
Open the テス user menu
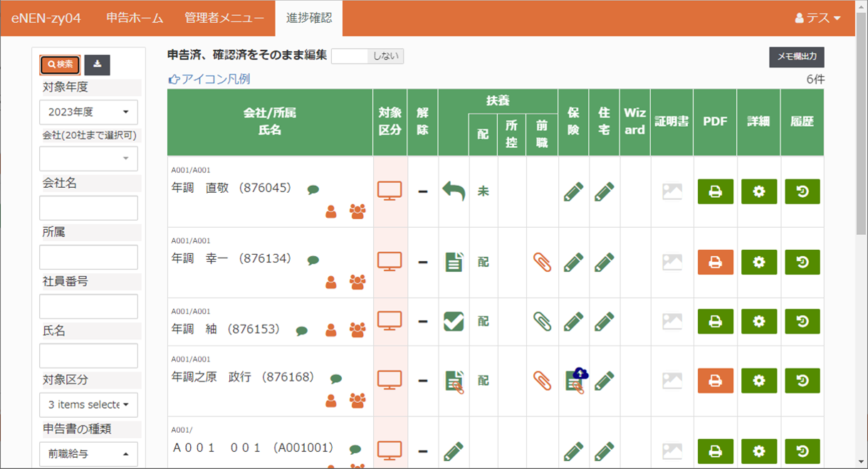[820, 19]
